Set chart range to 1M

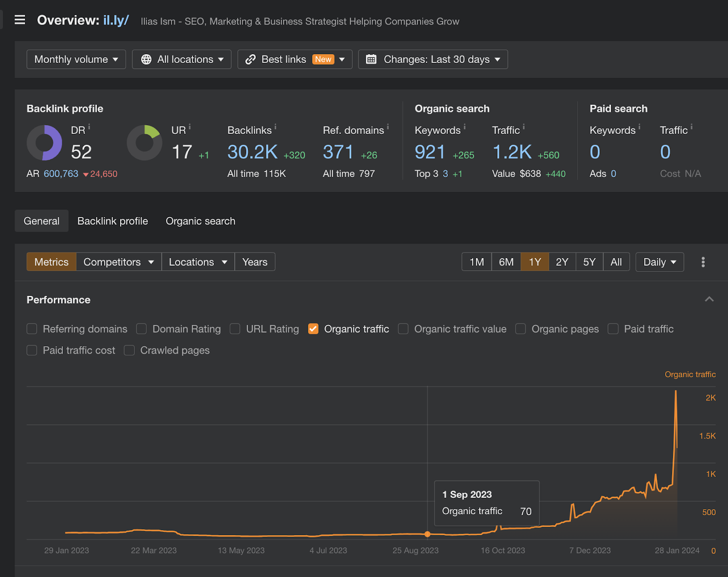[476, 262]
